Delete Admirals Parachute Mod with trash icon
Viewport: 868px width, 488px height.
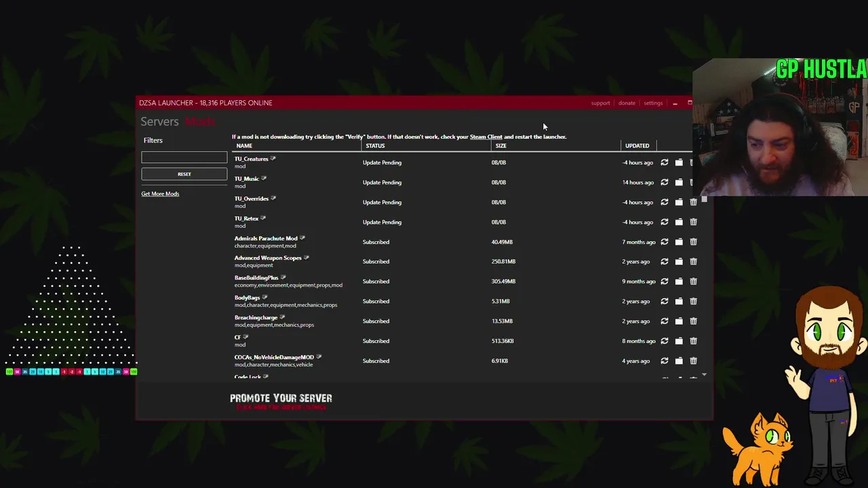tap(693, 242)
